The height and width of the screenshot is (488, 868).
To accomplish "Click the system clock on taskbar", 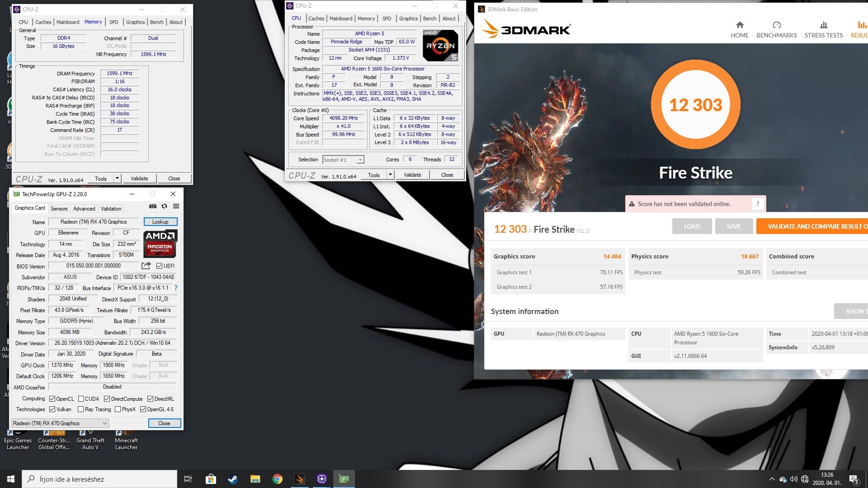I will click(x=827, y=479).
